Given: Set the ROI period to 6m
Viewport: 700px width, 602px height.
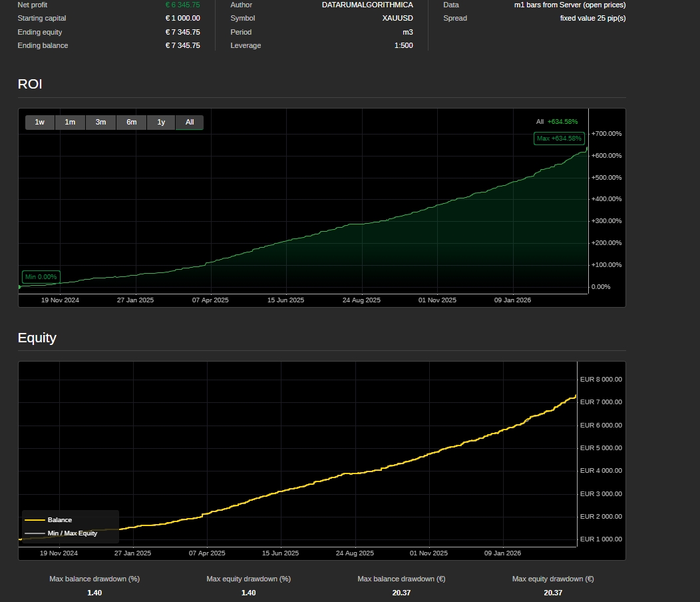Looking at the screenshot, I should pos(131,123).
